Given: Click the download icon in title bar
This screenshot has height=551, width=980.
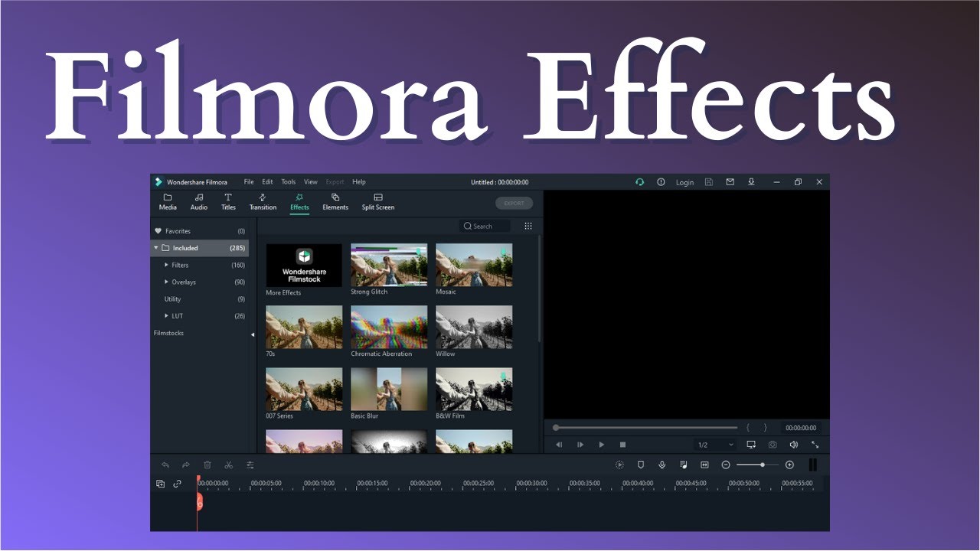Looking at the screenshot, I should pyautogui.click(x=751, y=182).
